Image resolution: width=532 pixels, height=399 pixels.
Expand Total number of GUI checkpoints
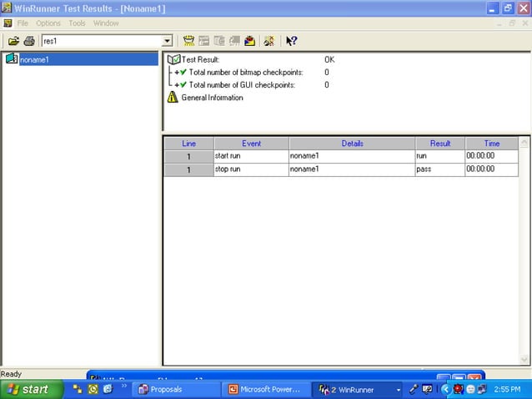pyautogui.click(x=177, y=85)
